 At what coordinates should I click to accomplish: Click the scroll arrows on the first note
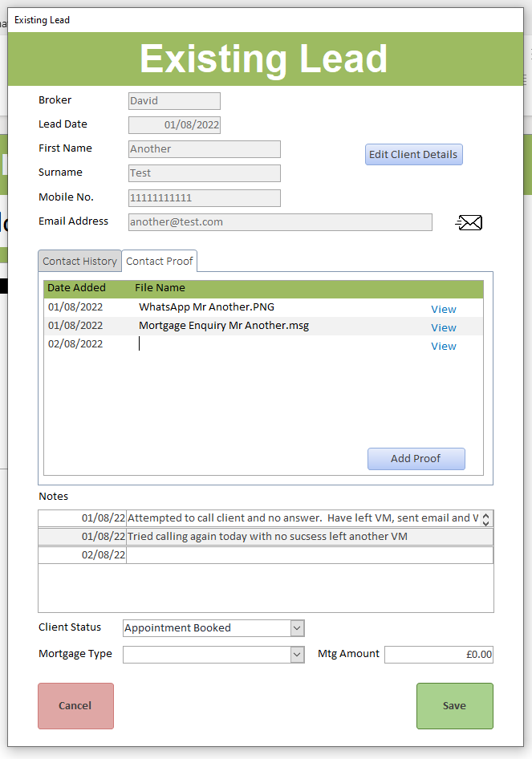[486, 518]
